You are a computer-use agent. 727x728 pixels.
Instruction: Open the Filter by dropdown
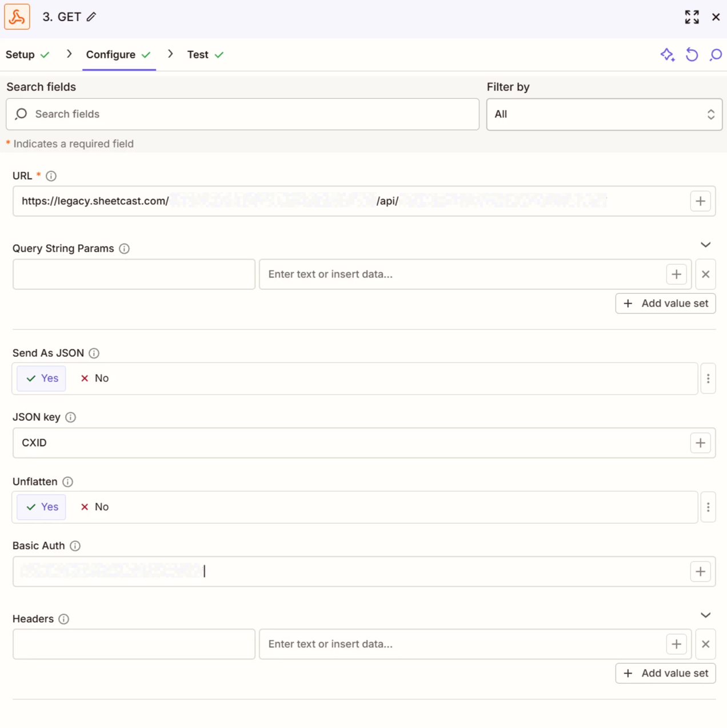point(604,114)
